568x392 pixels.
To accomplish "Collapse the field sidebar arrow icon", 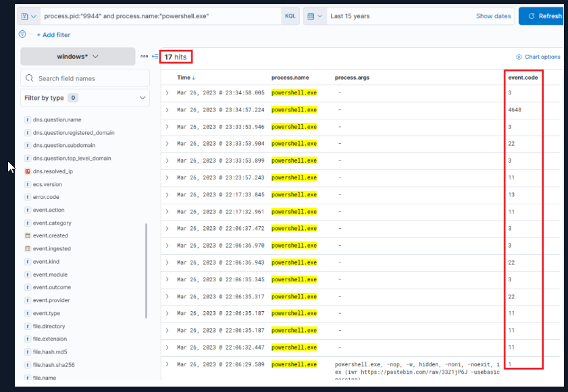I will [x=155, y=57].
